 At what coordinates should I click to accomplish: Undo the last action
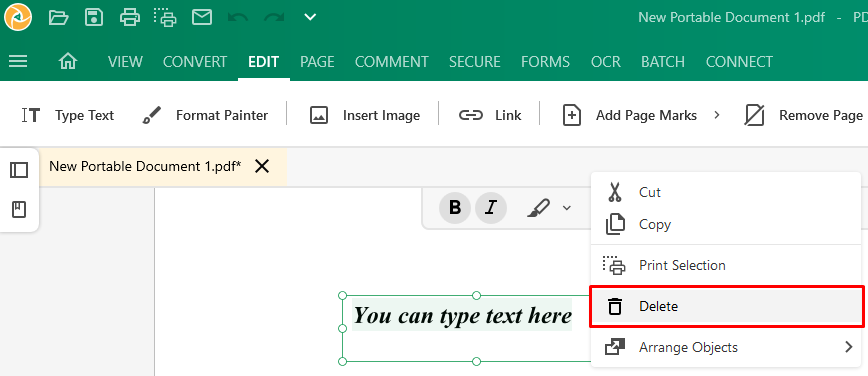point(237,18)
